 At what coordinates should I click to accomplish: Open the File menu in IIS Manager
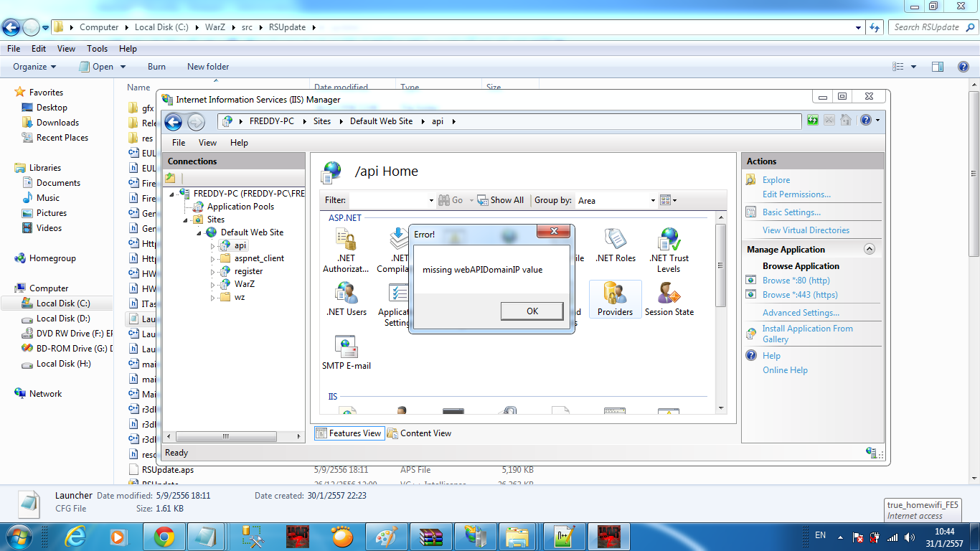(179, 143)
